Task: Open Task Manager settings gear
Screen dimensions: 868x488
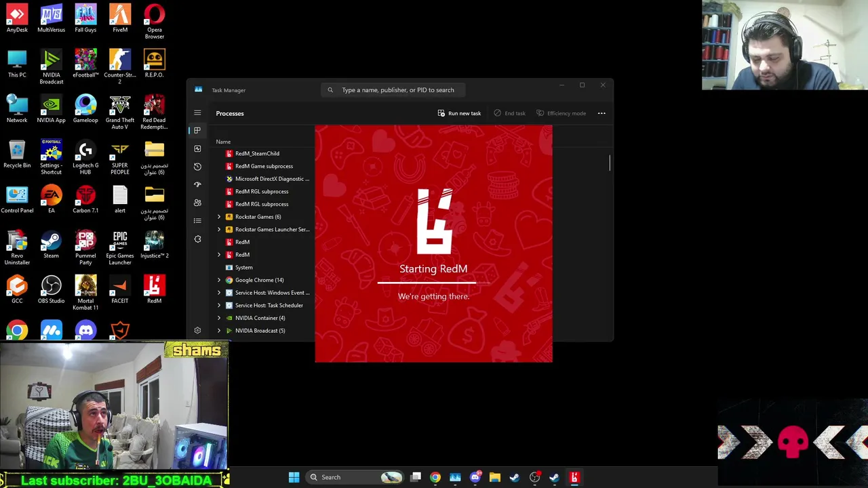Action: [197, 330]
